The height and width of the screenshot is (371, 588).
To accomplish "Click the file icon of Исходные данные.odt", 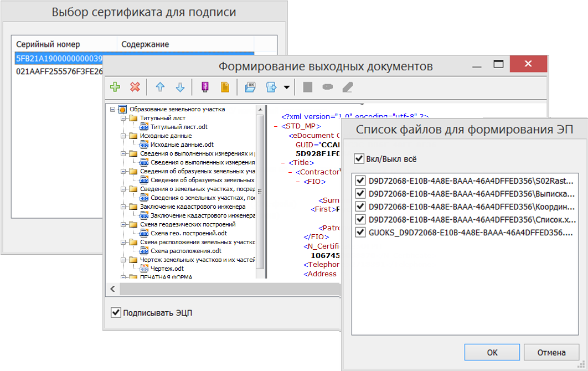I will [x=144, y=145].
